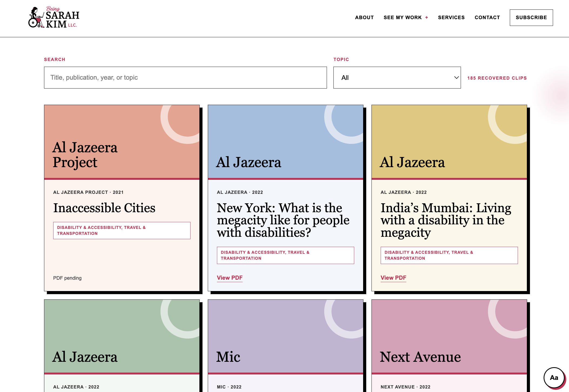
Task: Click the Inaccessible Cities title
Action: [x=104, y=208]
